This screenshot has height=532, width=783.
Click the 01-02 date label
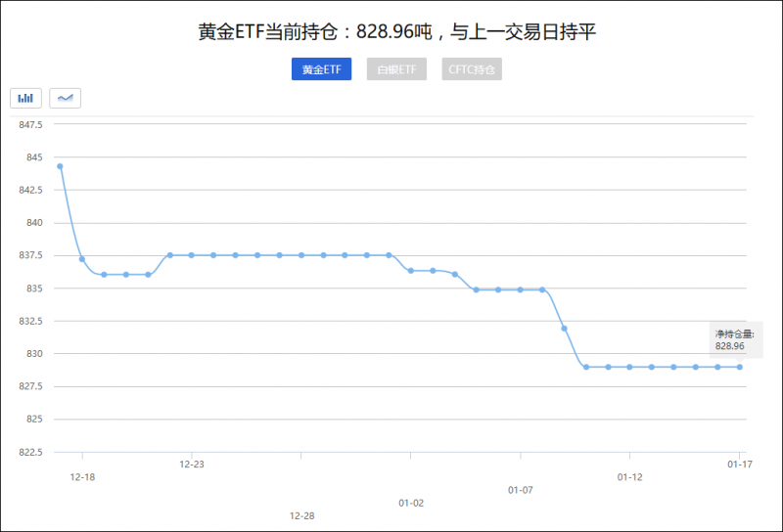point(411,503)
